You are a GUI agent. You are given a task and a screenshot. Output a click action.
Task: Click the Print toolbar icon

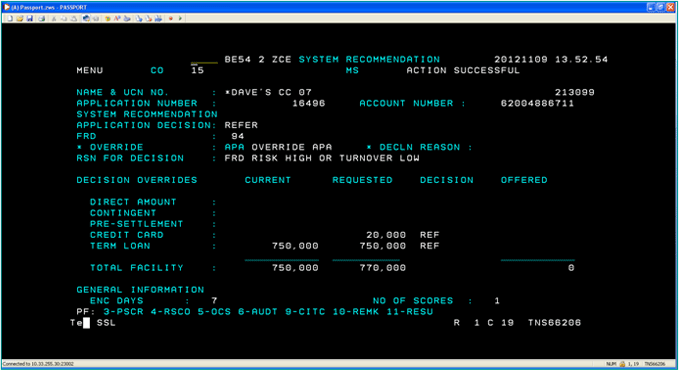tap(42, 18)
